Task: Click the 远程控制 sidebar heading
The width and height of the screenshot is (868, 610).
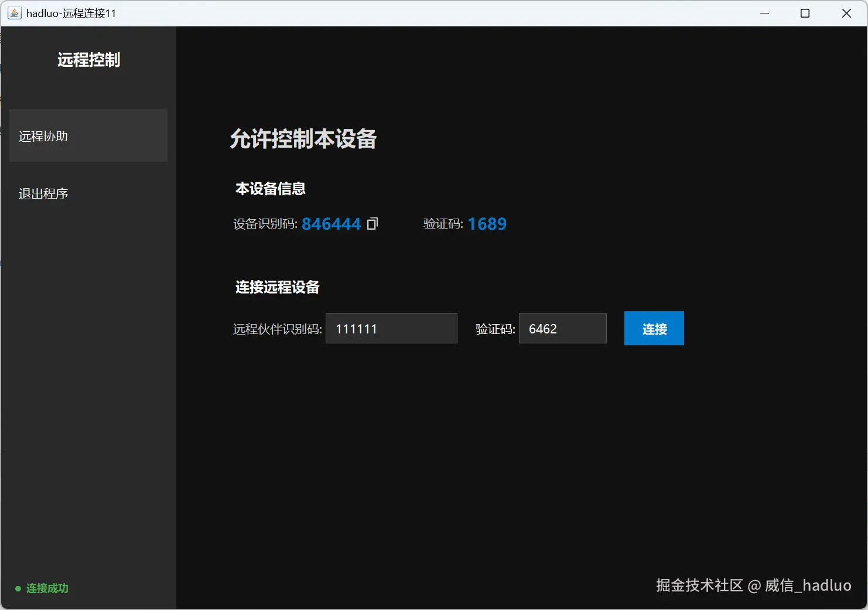Action: 88,60
